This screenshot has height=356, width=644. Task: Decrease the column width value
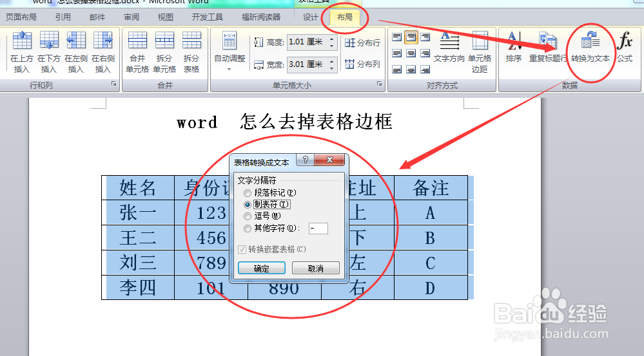point(332,68)
